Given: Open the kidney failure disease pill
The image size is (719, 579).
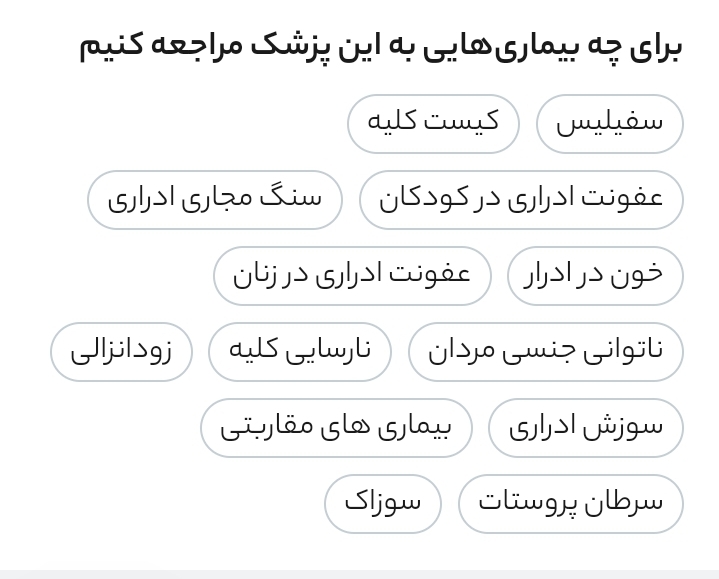Looking at the screenshot, I should point(300,352).
